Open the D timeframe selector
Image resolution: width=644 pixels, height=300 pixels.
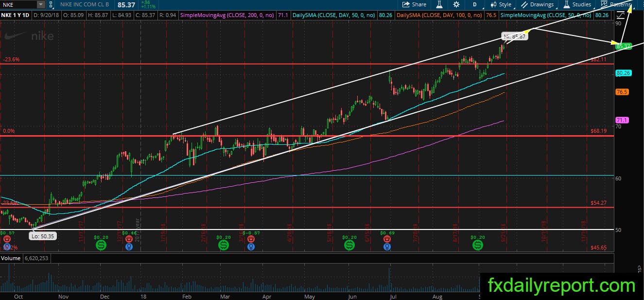[474, 4]
